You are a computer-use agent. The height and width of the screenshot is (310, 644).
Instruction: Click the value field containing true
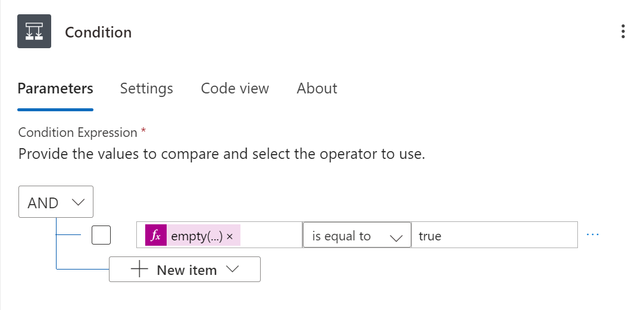494,236
